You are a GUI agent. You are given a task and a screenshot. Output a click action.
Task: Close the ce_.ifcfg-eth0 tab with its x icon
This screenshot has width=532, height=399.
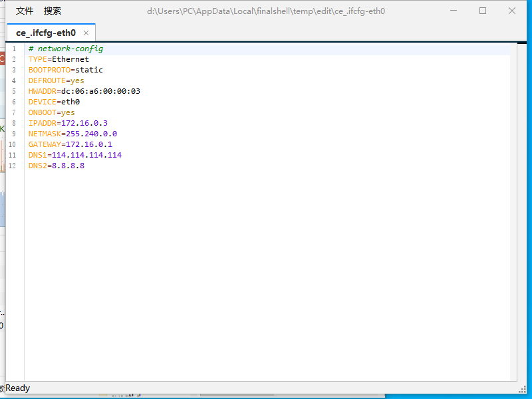86,33
